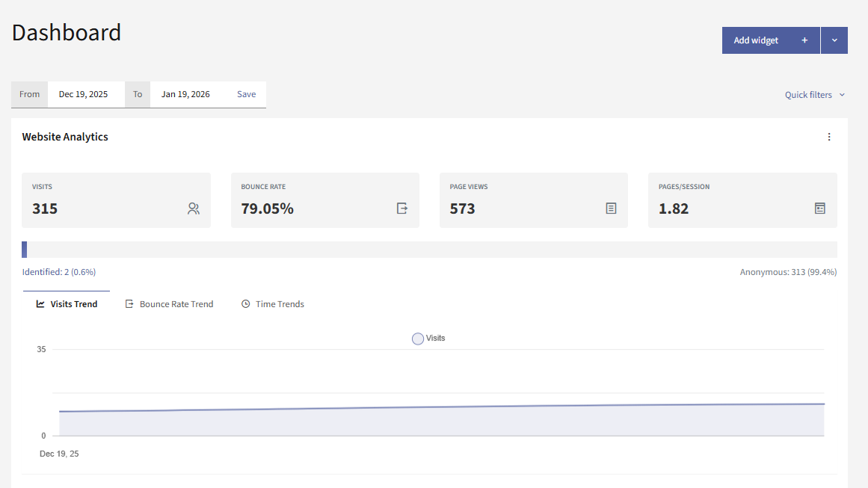Click the From date input showing Dec 19, 2025

(x=84, y=94)
